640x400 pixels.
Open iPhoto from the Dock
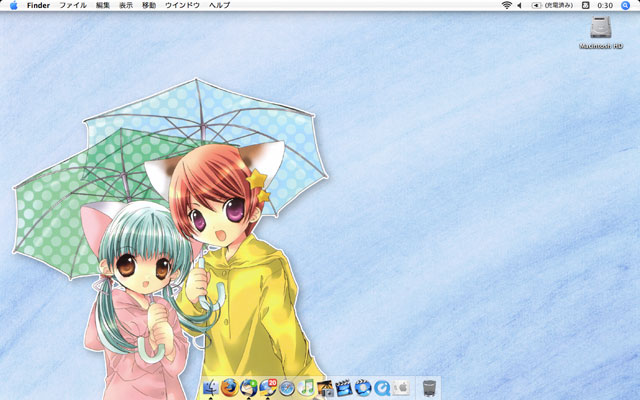tap(325, 388)
